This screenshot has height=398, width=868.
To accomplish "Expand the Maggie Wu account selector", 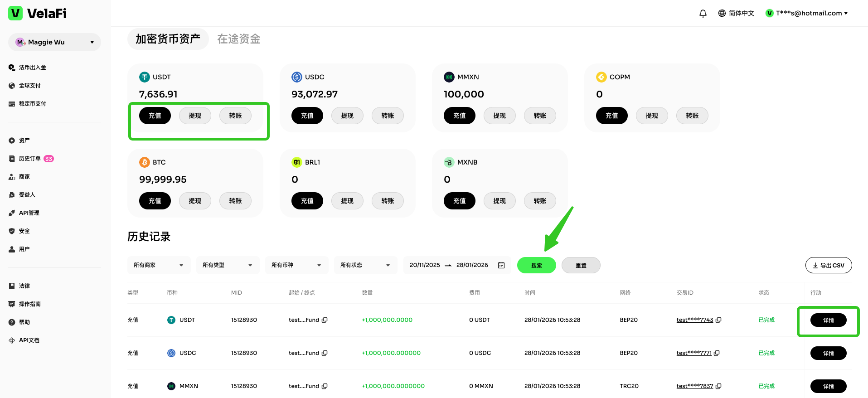I will tap(54, 42).
